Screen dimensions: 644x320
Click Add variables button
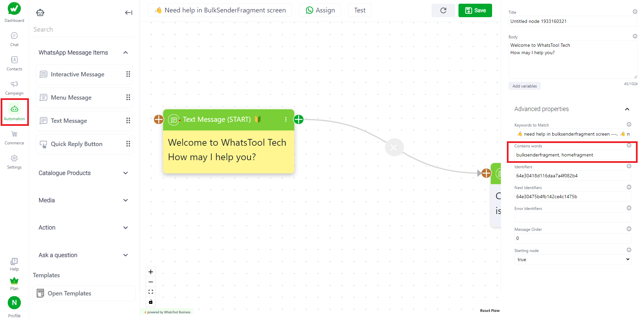click(524, 86)
